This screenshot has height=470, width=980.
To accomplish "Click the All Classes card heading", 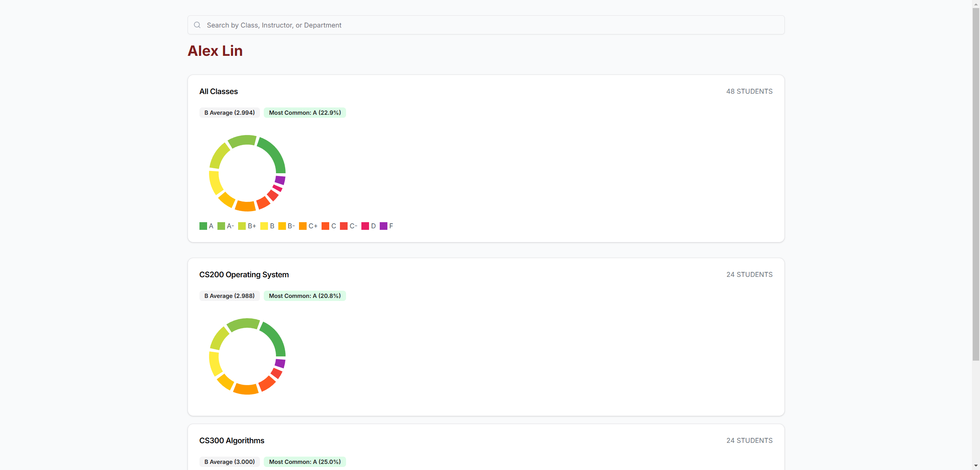I will click(x=219, y=91).
